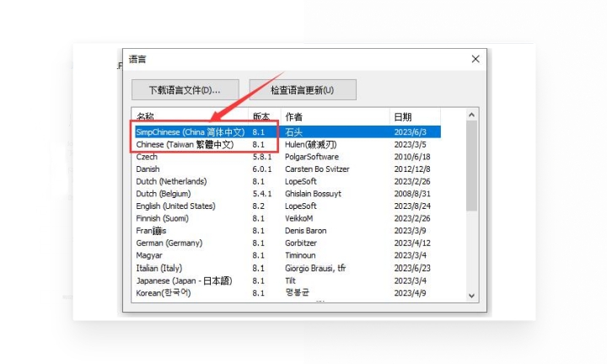Image resolution: width=607 pixels, height=364 pixels.
Task: Click date 2023/4/9 cell
Action: [410, 293]
